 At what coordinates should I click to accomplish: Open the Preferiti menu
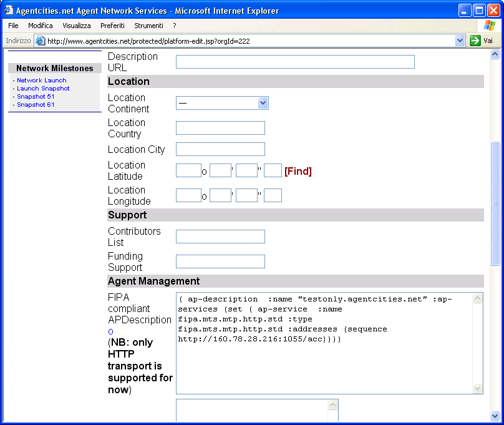pos(112,26)
